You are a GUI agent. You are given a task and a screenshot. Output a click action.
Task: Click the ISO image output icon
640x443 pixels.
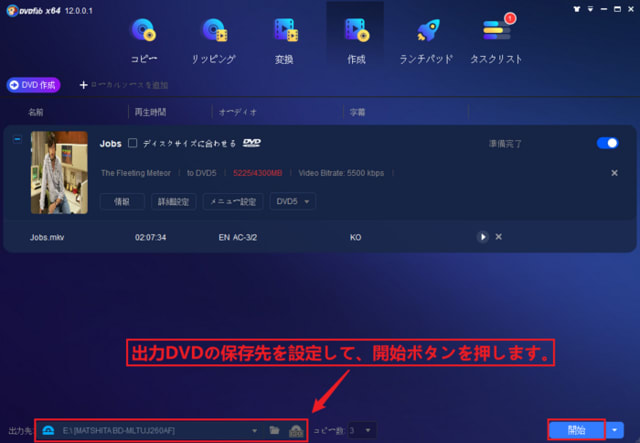[295, 430]
